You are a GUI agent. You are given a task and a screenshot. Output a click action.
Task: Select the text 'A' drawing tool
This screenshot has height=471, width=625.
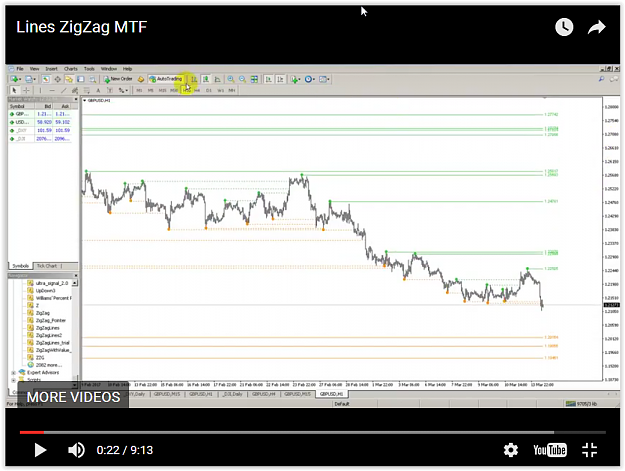pyautogui.click(x=98, y=90)
